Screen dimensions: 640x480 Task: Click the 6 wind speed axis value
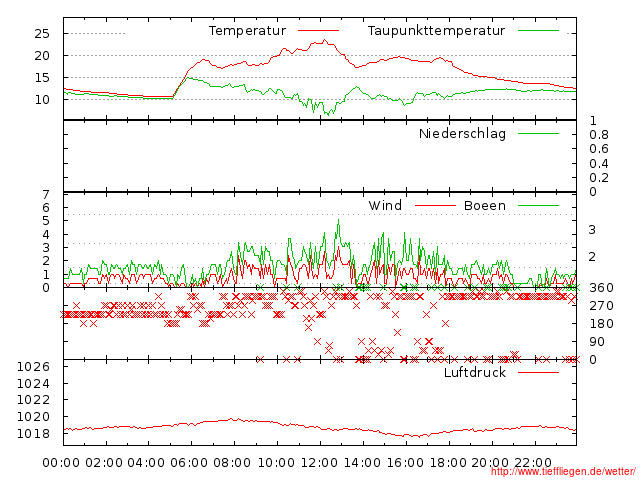pos(46,208)
